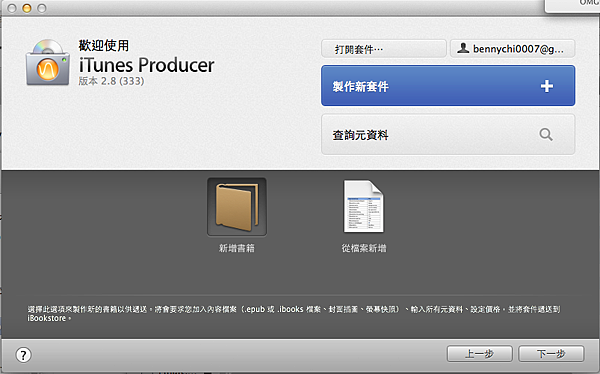Select the 從檔案新增 document icon

coord(364,207)
